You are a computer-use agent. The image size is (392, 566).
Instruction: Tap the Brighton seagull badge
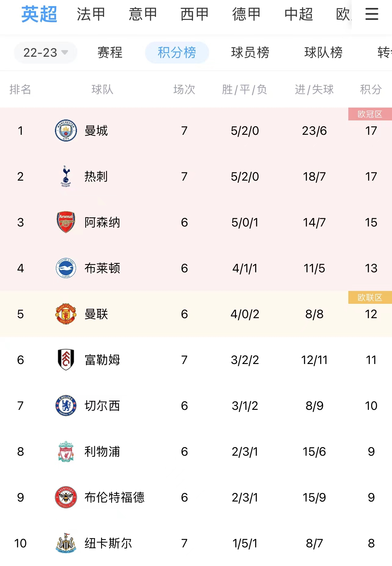coord(66,268)
